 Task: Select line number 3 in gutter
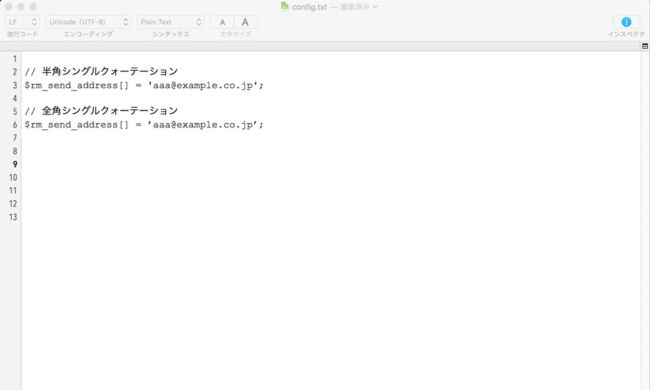[x=15, y=85]
